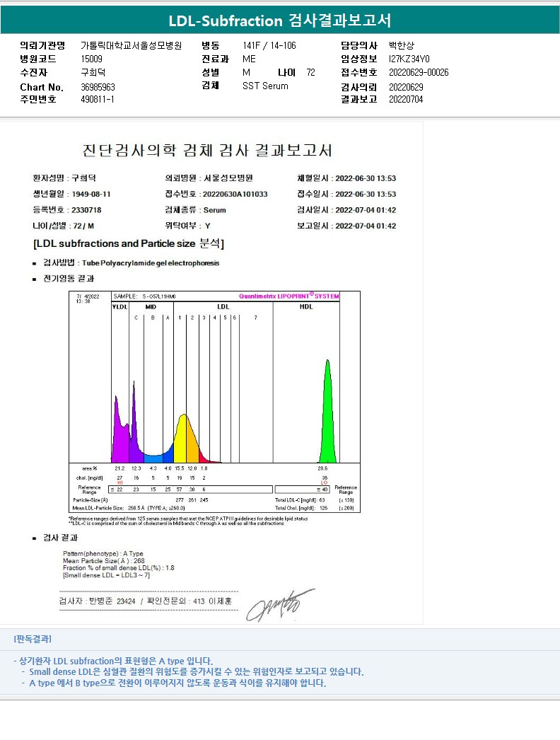Select specimen value 'SST Serum'
560x740 pixels.
265,86
